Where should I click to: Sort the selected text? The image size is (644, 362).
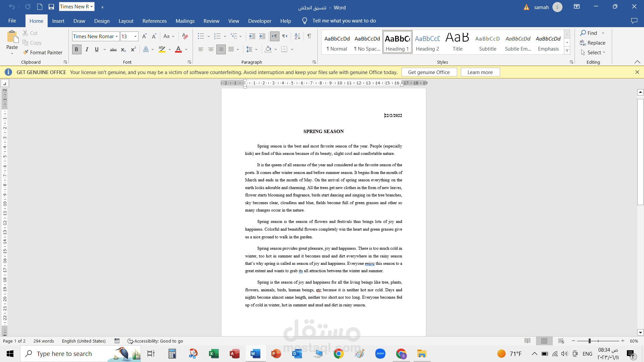[297, 36]
